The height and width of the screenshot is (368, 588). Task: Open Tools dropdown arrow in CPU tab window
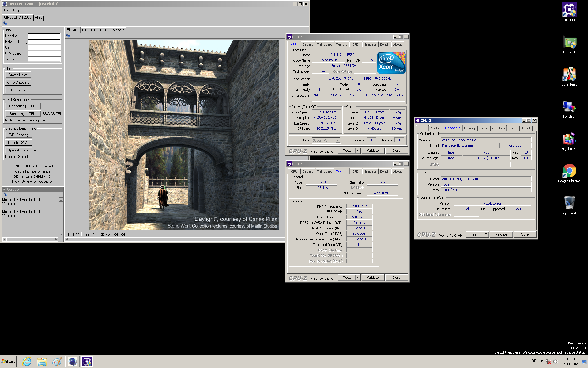358,151
